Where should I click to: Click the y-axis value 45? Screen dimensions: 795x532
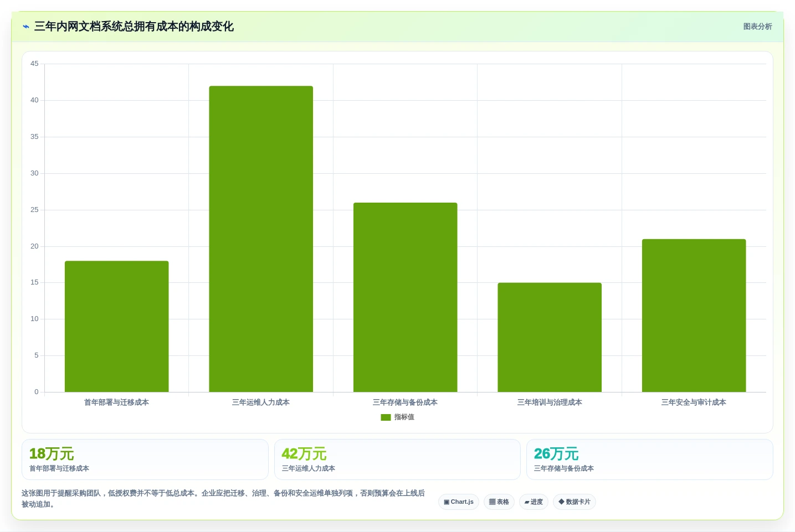coord(34,64)
